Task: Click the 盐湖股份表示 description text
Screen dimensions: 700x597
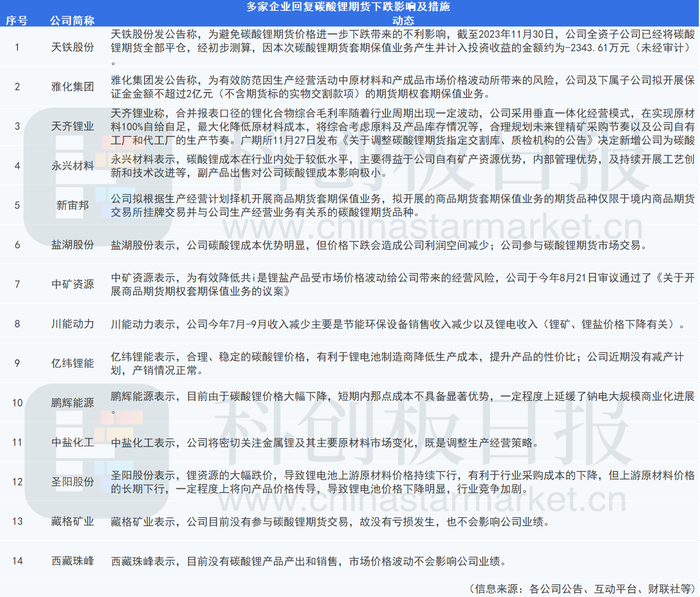Action: pos(379,245)
